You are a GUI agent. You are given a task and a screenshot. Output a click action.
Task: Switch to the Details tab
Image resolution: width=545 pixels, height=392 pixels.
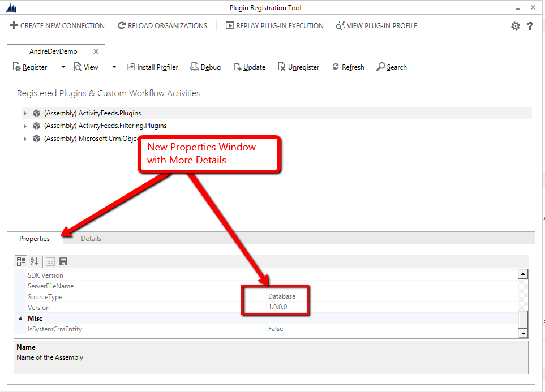[91, 239]
